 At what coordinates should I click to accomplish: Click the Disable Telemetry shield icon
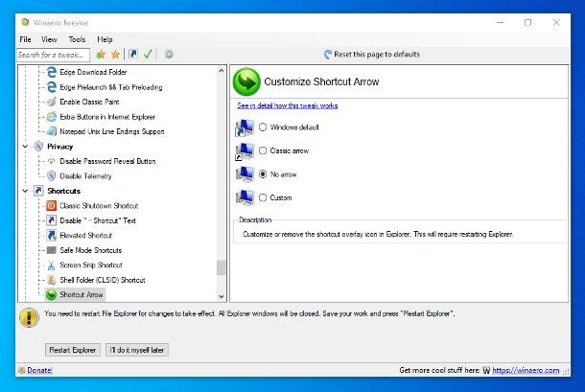(52, 176)
